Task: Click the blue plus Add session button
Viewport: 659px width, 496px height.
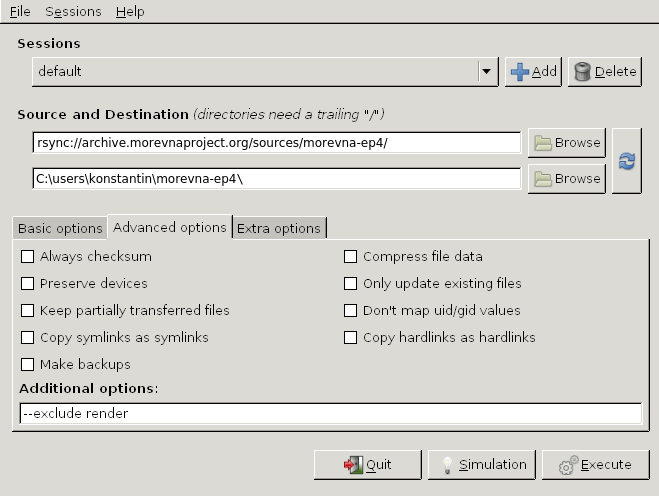Action: (x=533, y=72)
